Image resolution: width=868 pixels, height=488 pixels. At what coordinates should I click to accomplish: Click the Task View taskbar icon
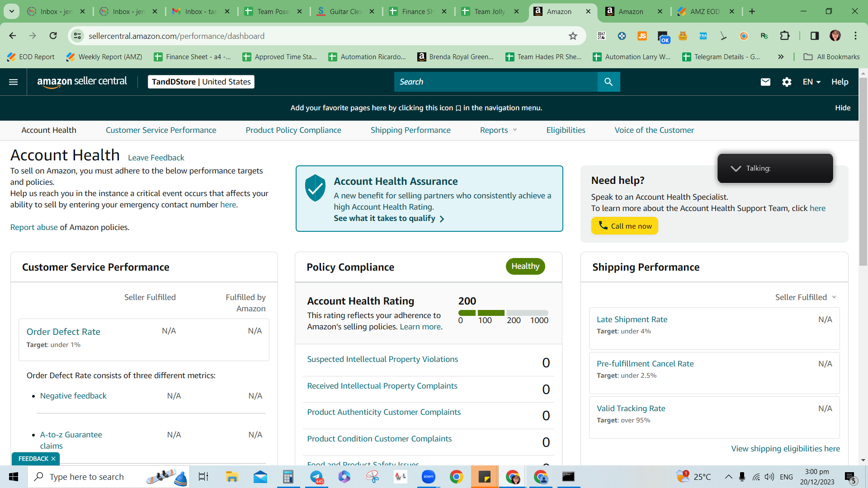point(203,477)
